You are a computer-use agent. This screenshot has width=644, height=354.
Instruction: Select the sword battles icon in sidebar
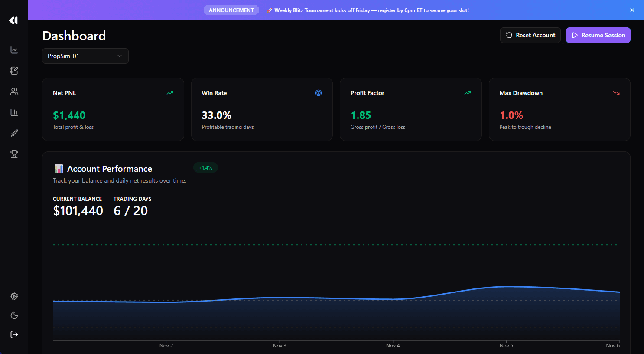pos(14,133)
